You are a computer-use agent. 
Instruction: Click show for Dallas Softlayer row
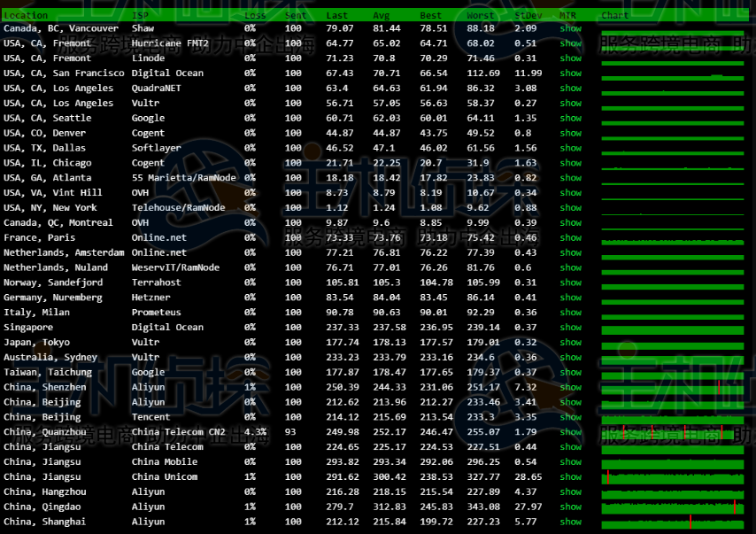click(x=570, y=148)
